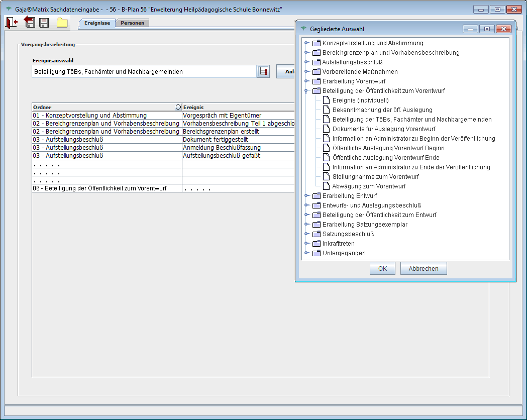Click the Abbrechen button
Image resolution: width=527 pixels, height=420 pixels.
click(x=423, y=269)
